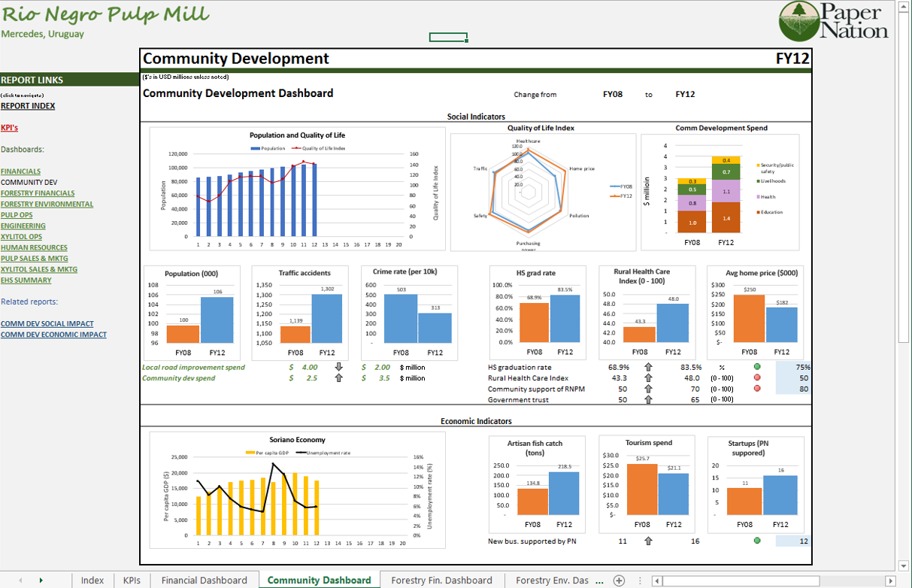
Task: Click the vertical scrollbar up arrow
Action: click(904, 6)
